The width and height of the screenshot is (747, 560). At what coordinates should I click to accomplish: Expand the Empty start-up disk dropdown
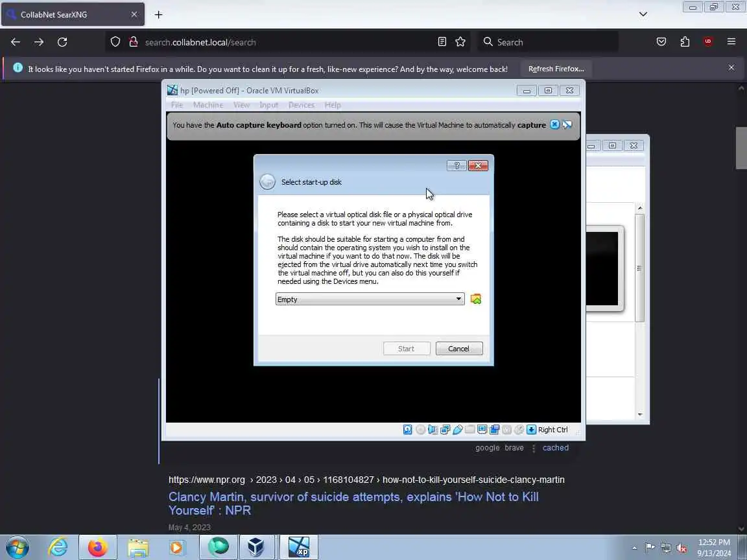click(370, 299)
